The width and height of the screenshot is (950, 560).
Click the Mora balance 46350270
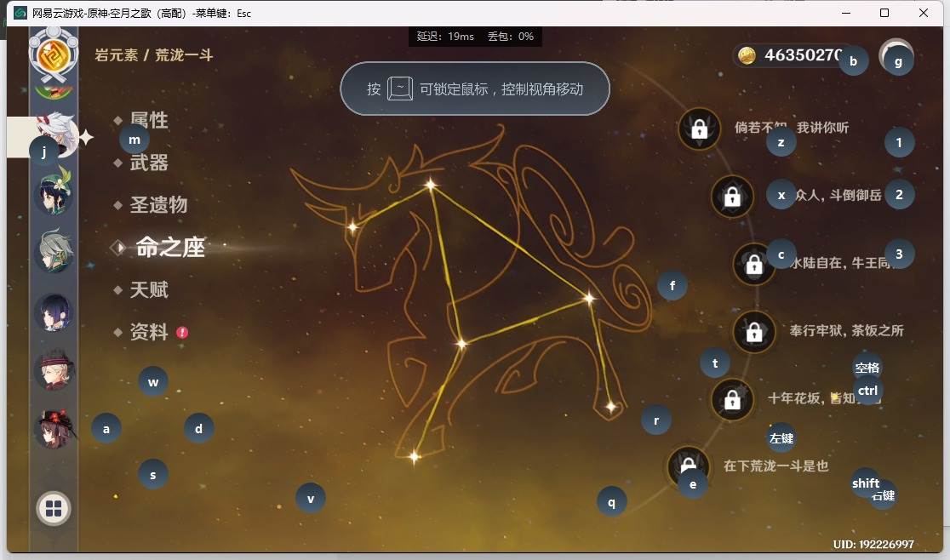click(x=804, y=55)
